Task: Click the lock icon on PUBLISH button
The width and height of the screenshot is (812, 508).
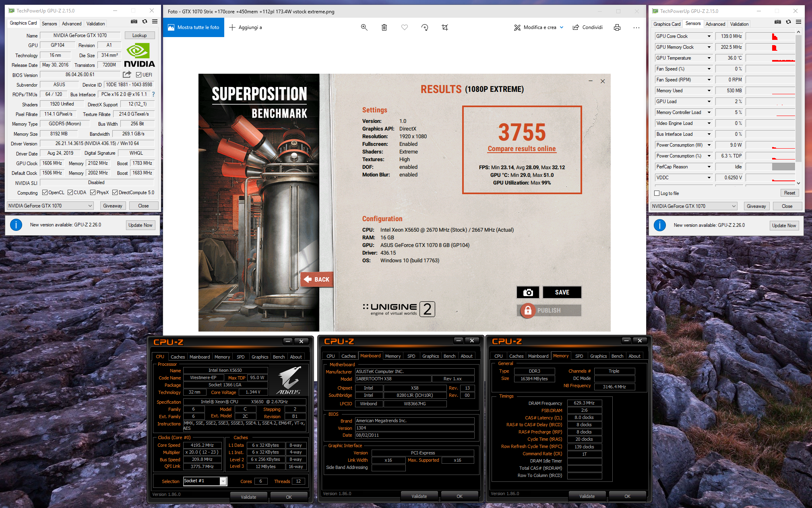Action: 528,311
